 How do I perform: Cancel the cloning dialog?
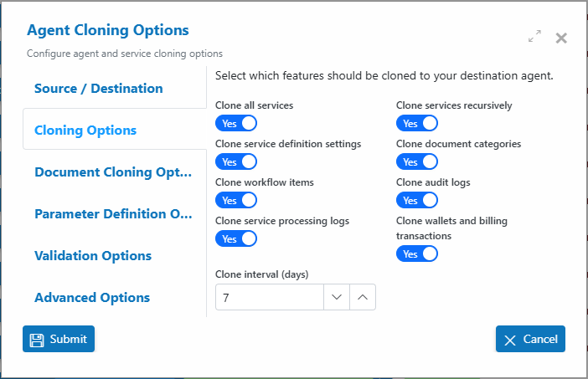[x=530, y=339]
